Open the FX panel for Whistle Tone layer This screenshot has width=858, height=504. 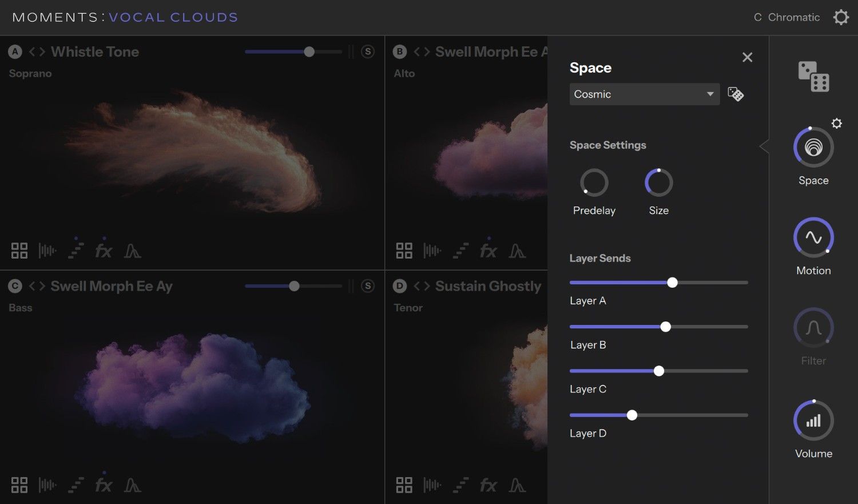click(104, 250)
